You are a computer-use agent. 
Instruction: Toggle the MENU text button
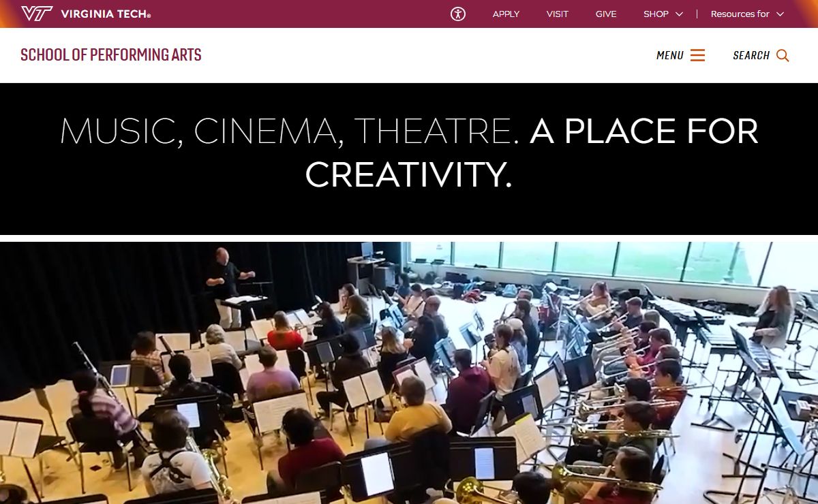tap(670, 56)
